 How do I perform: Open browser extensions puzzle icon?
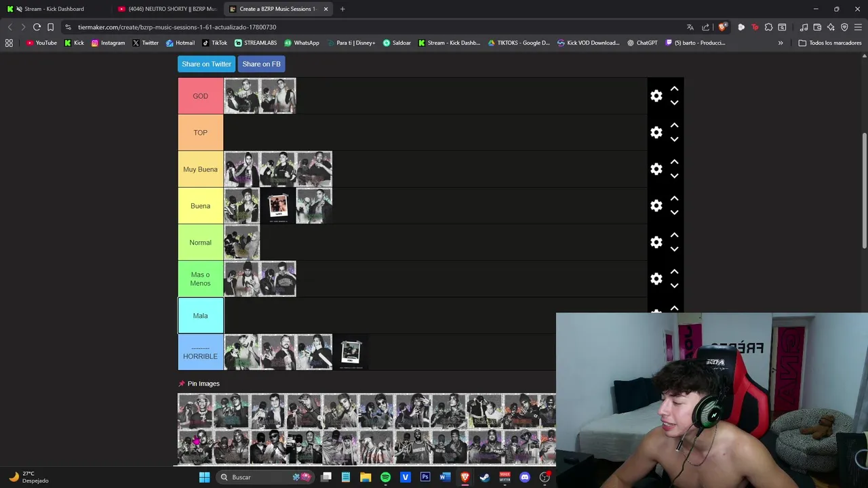point(768,27)
